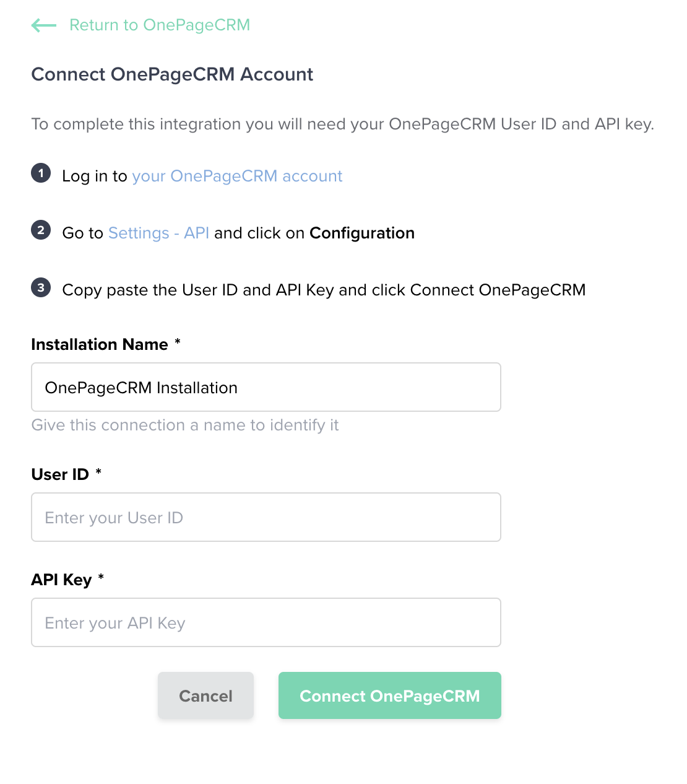The height and width of the screenshot is (784, 687).
Task: Click the green back arrow icon
Action: (43, 25)
